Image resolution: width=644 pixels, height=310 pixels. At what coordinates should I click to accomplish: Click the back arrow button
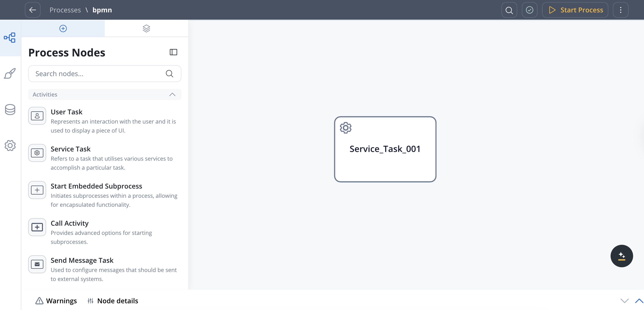tap(33, 10)
